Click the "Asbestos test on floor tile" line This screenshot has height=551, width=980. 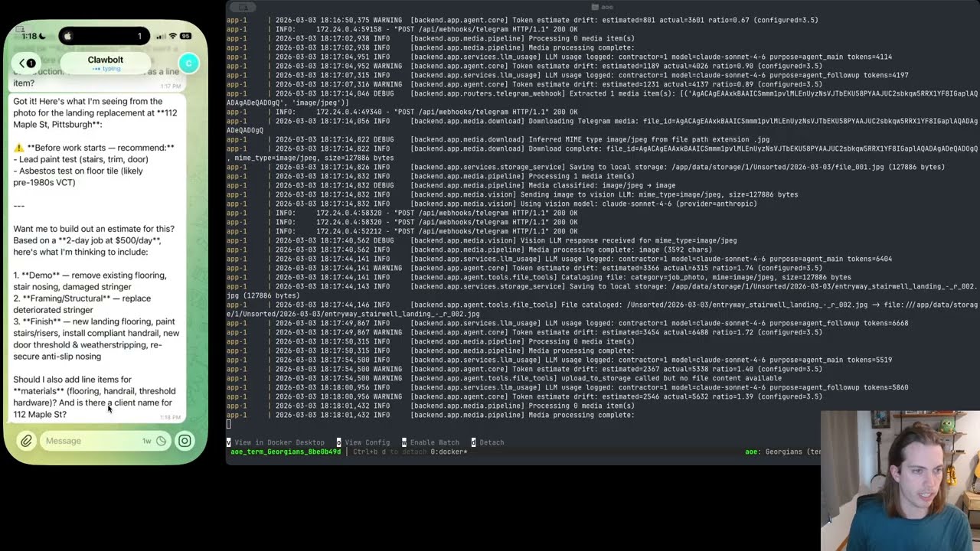pos(81,176)
